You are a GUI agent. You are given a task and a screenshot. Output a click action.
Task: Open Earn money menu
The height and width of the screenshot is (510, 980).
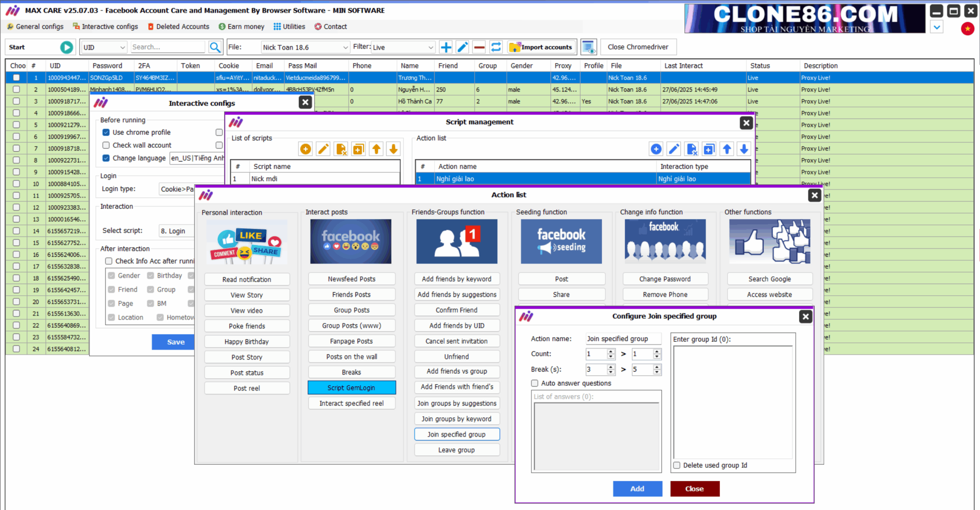[242, 26]
